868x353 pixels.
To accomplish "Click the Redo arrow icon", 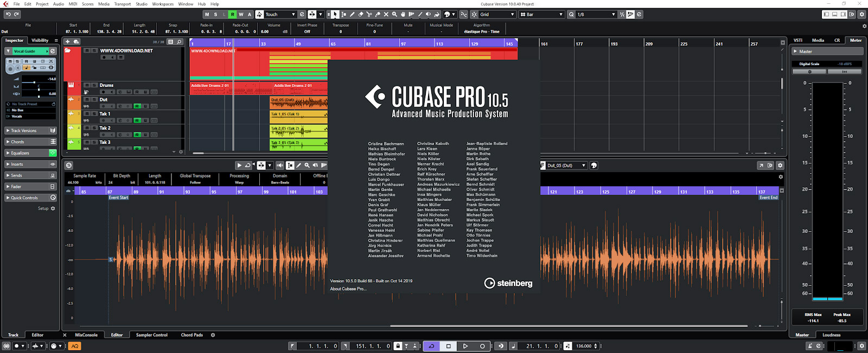I will [x=17, y=14].
